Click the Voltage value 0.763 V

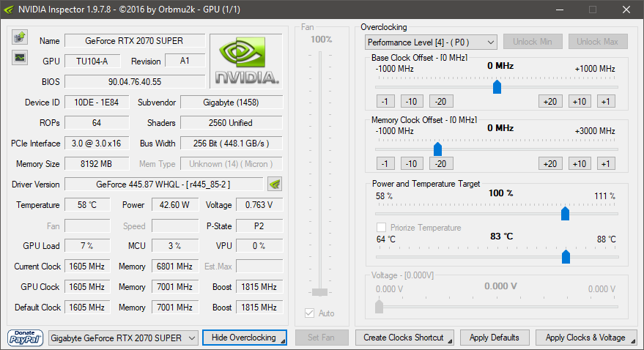(x=259, y=205)
